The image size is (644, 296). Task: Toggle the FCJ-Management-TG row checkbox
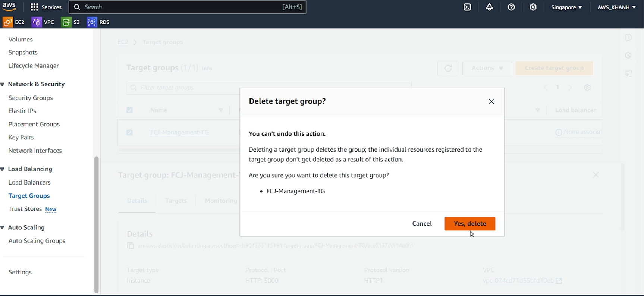129,132
